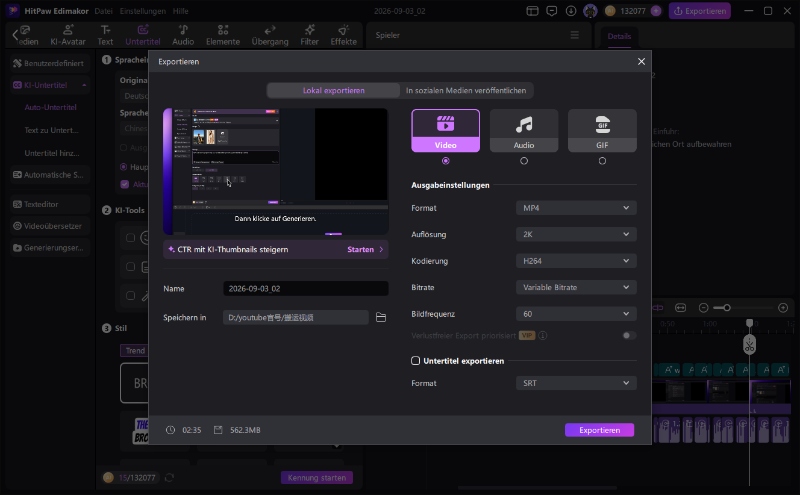800x495 pixels.
Task: Open the Bitrate Variable Bitrate dropdown
Action: [576, 287]
